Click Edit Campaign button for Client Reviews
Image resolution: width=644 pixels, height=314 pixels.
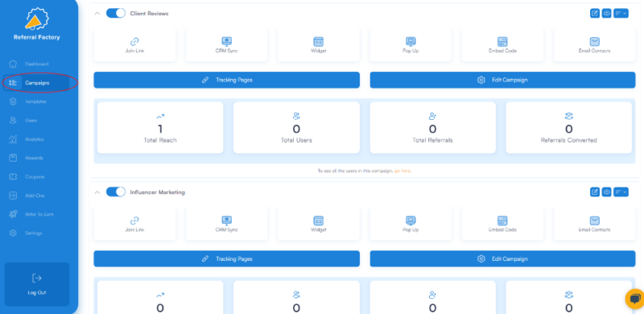click(x=502, y=81)
